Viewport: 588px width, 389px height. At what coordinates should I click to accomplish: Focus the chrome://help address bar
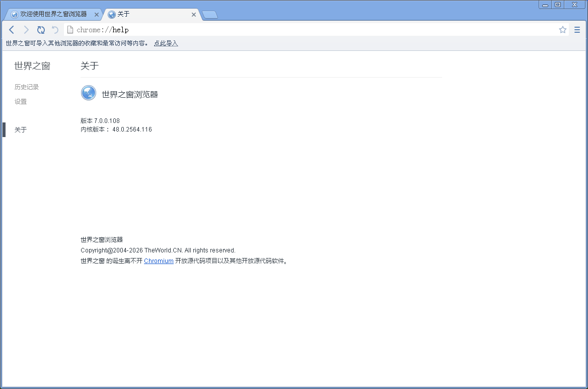302,30
